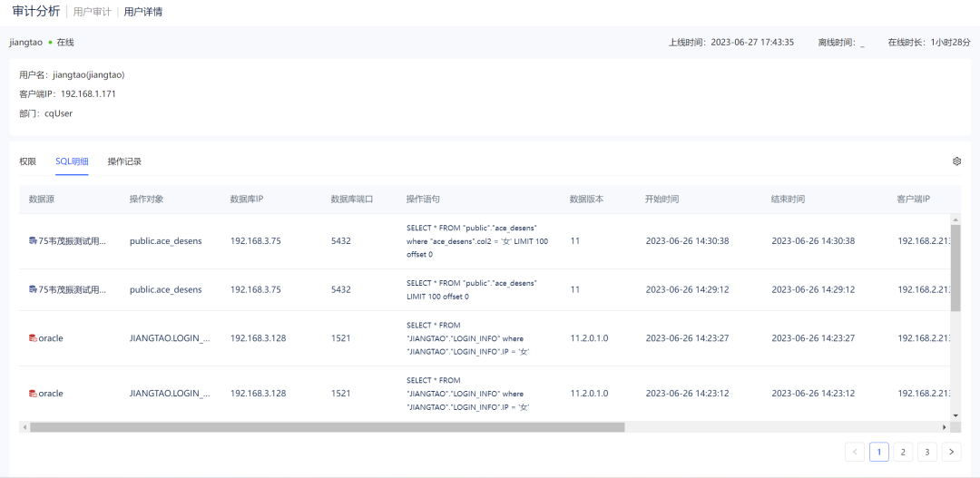The width and height of the screenshot is (980, 478).
Task: Navigate to 用户审计 breadcrumb
Action: point(92,12)
